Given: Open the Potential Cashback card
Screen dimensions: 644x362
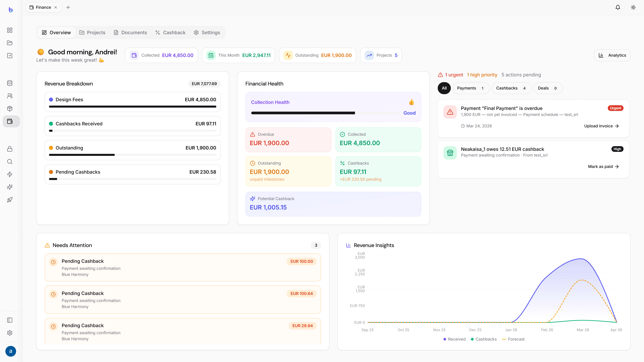Looking at the screenshot, I should click(x=333, y=204).
